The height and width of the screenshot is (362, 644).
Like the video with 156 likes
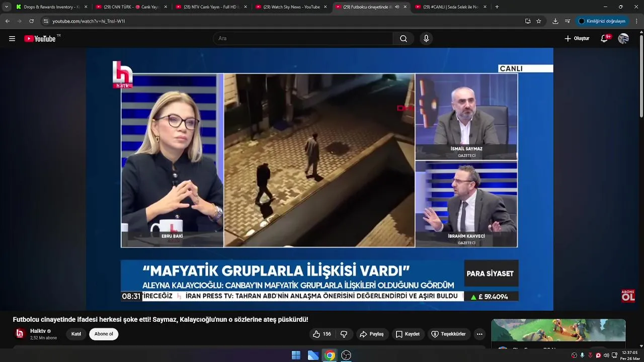321,334
